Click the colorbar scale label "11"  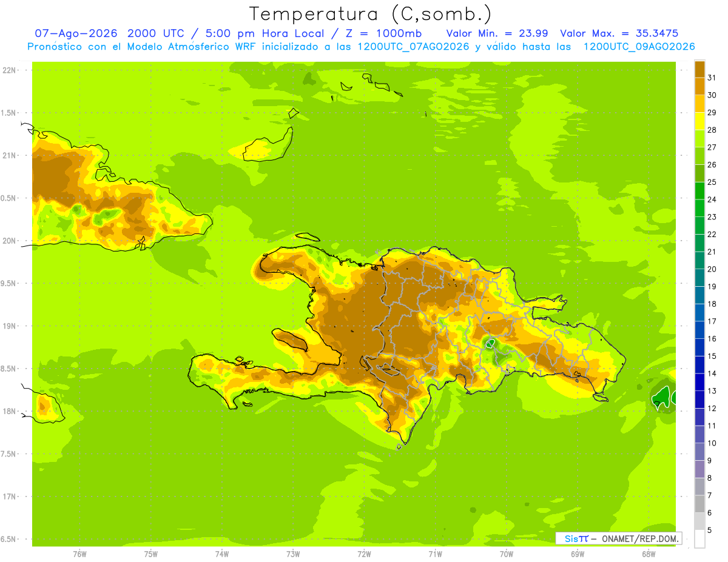point(712,426)
